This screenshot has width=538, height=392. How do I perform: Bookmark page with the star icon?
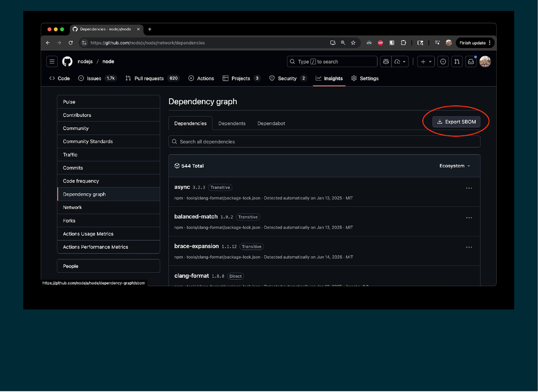coord(353,43)
